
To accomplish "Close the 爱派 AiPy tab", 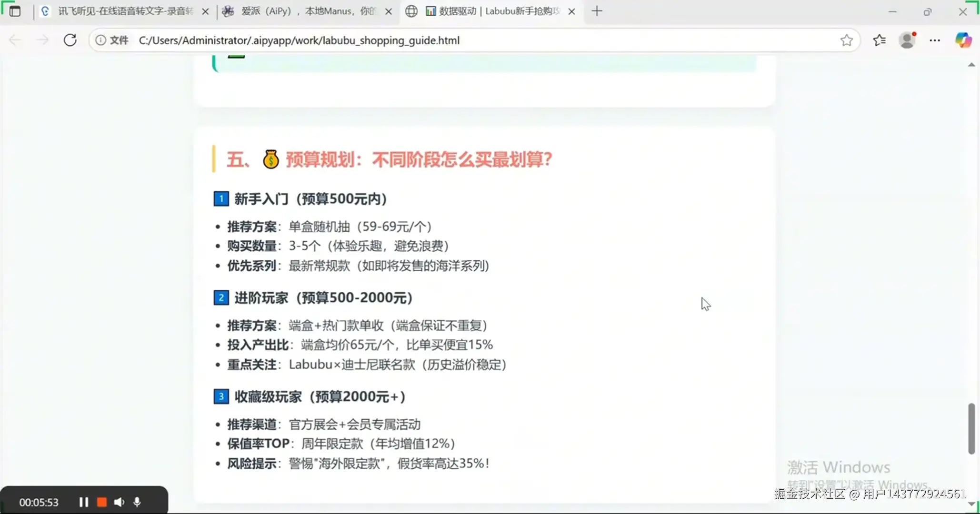I will [x=389, y=11].
